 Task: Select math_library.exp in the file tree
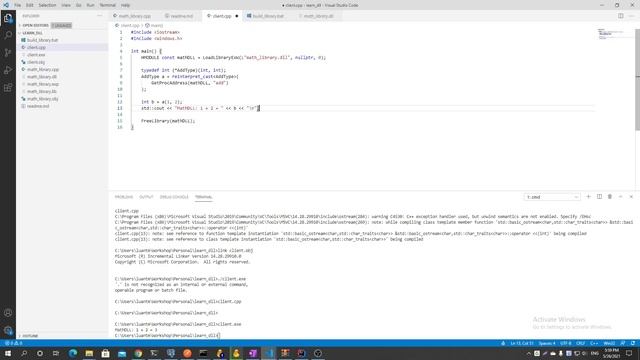[x=62, y=84]
